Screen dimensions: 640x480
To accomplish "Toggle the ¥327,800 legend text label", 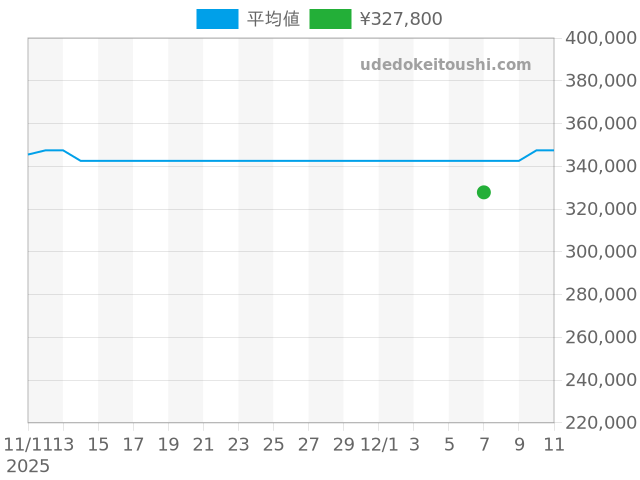I will 400,19.
